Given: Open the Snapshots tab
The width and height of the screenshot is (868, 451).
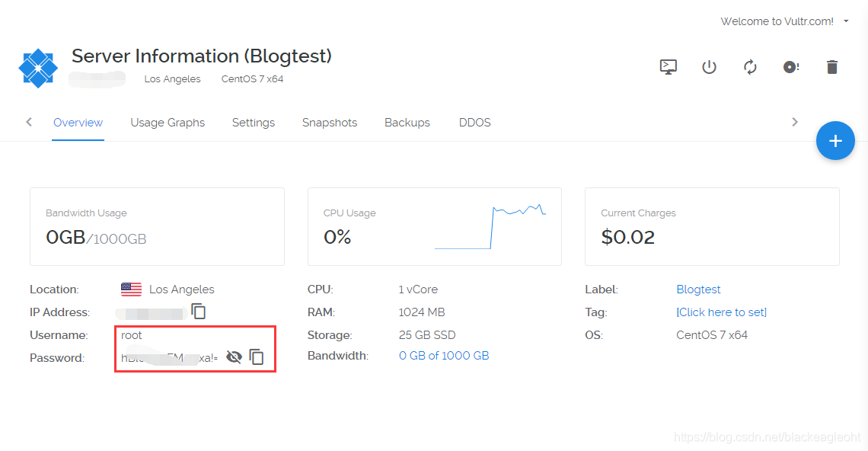Looking at the screenshot, I should click(330, 123).
